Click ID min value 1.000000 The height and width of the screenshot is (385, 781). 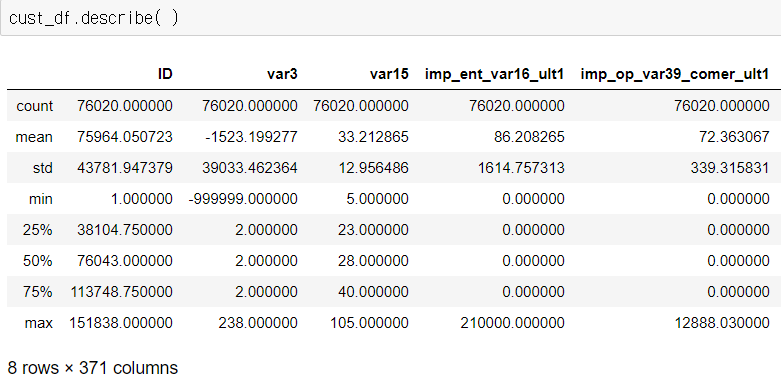pyautogui.click(x=142, y=199)
